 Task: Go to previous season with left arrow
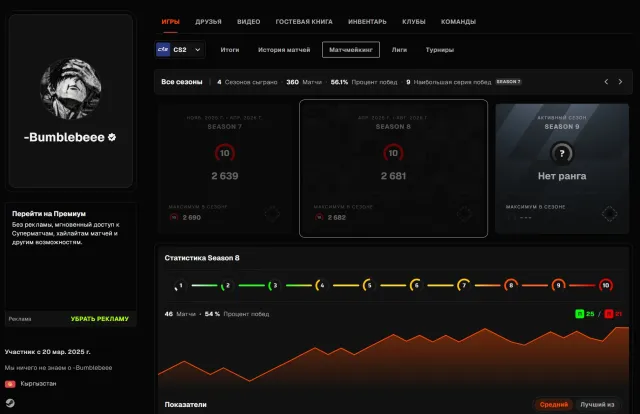pos(606,82)
